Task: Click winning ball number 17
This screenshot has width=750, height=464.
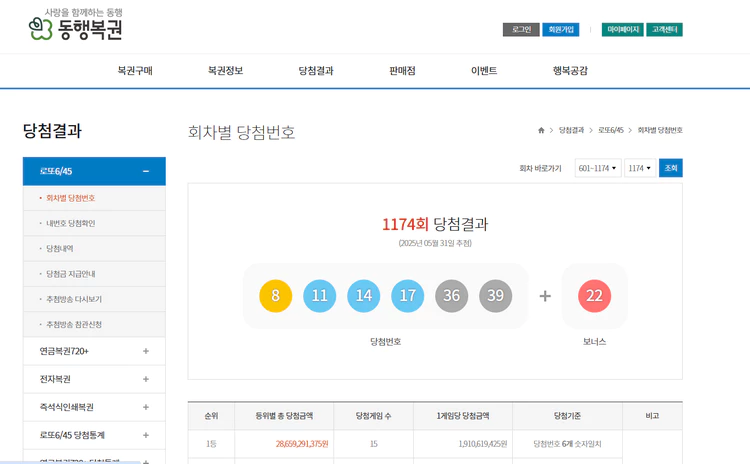Action: point(408,296)
